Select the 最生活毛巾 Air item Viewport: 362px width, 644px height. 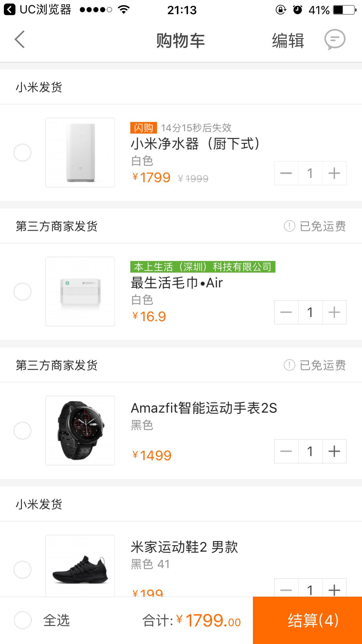coord(23,292)
